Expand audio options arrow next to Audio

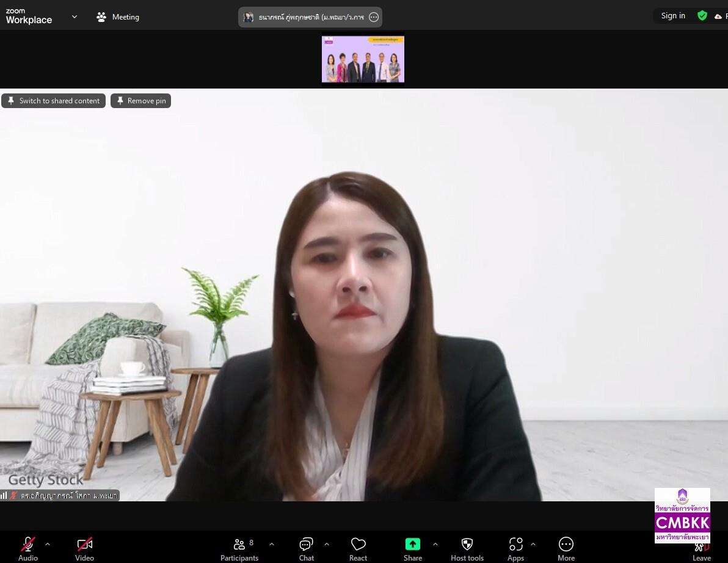(48, 544)
